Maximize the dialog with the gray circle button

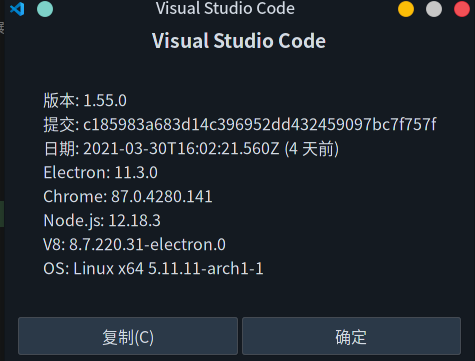[x=434, y=9]
